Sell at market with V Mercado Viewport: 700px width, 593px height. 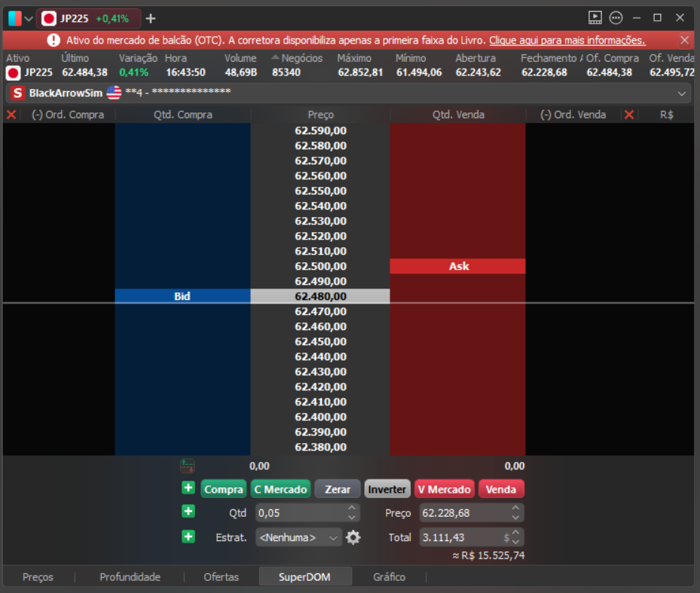tap(445, 490)
